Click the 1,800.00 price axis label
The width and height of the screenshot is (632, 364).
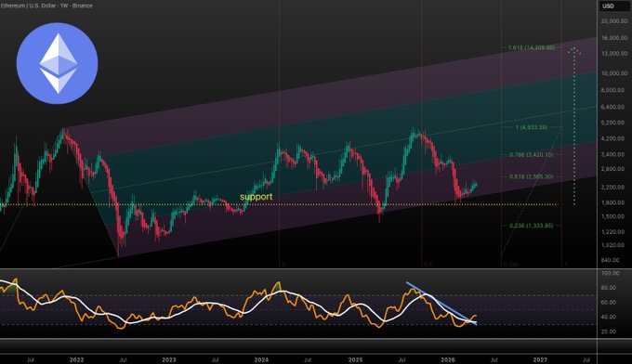pos(613,202)
